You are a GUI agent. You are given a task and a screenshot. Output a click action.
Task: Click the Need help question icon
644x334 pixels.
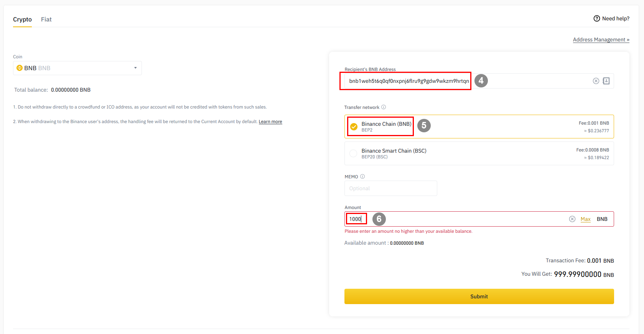coord(596,18)
